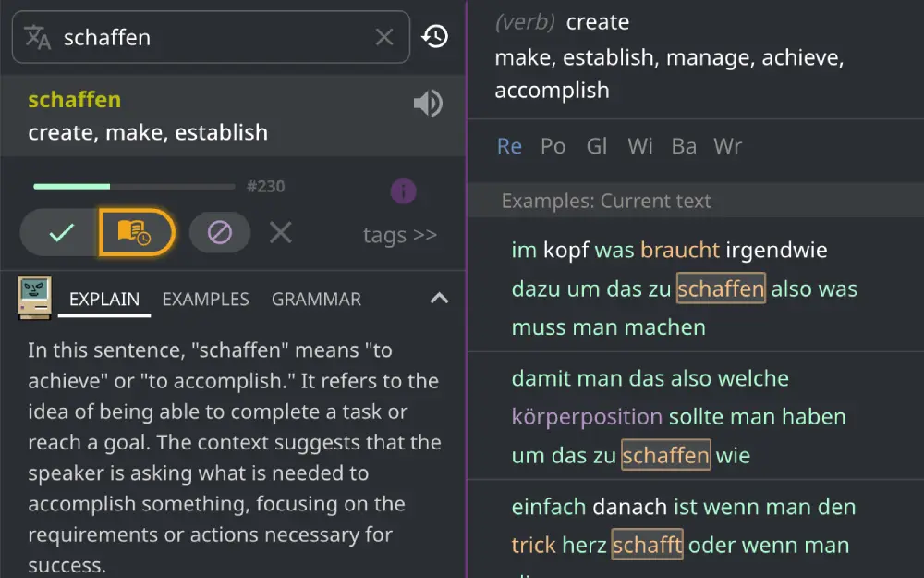This screenshot has height=578, width=924.
Task: Click the word progress bar
Action: click(x=134, y=187)
